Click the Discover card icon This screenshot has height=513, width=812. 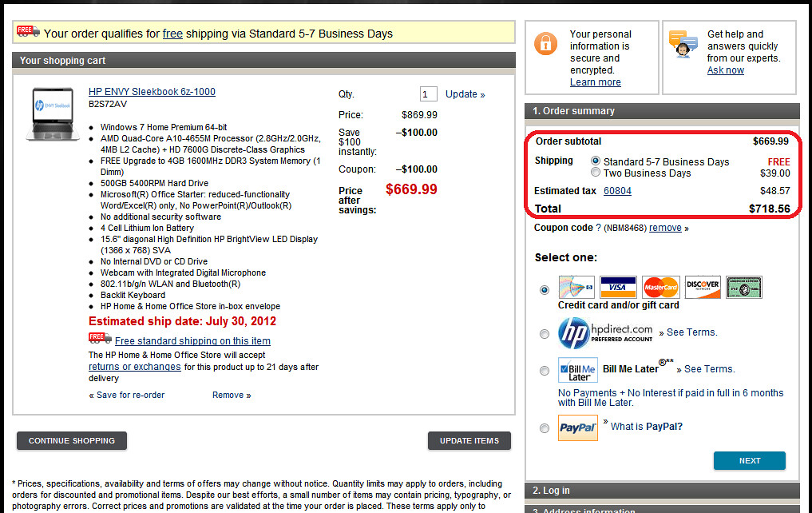point(703,287)
